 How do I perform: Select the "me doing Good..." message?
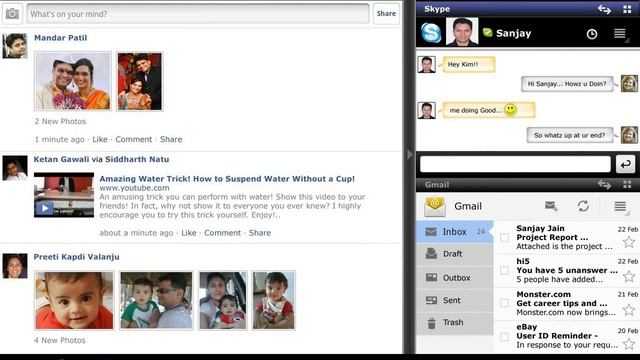click(x=489, y=110)
